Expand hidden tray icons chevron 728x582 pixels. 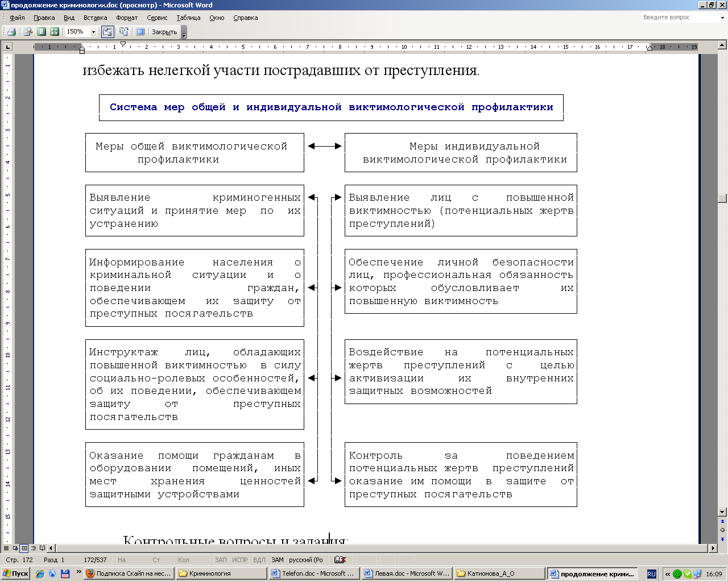(x=668, y=574)
